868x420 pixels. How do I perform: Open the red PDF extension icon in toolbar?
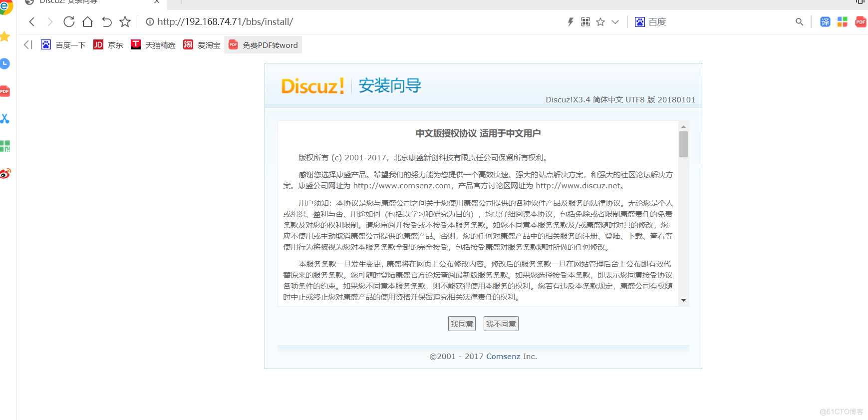861,21
